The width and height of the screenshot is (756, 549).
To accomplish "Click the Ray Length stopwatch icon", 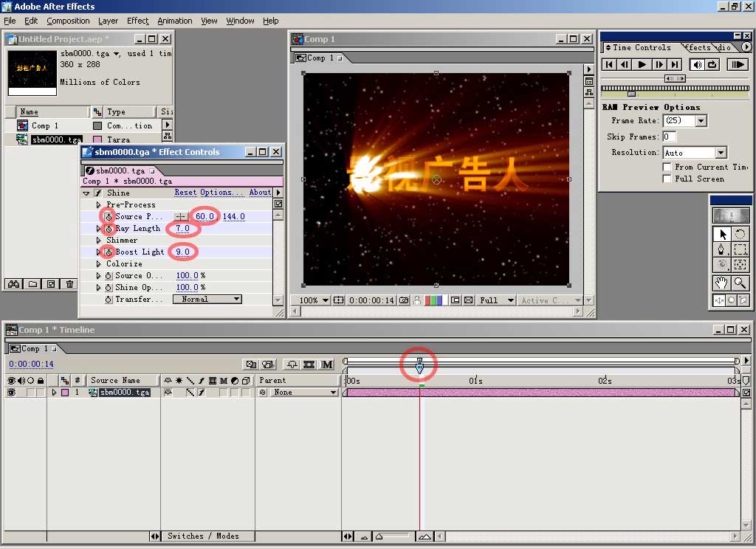I will 108,229.
